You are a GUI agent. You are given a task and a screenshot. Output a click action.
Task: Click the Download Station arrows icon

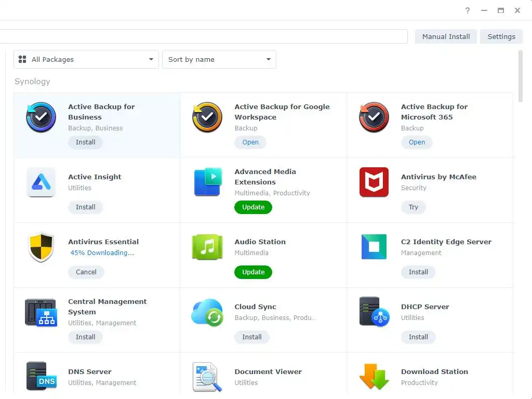374,376
